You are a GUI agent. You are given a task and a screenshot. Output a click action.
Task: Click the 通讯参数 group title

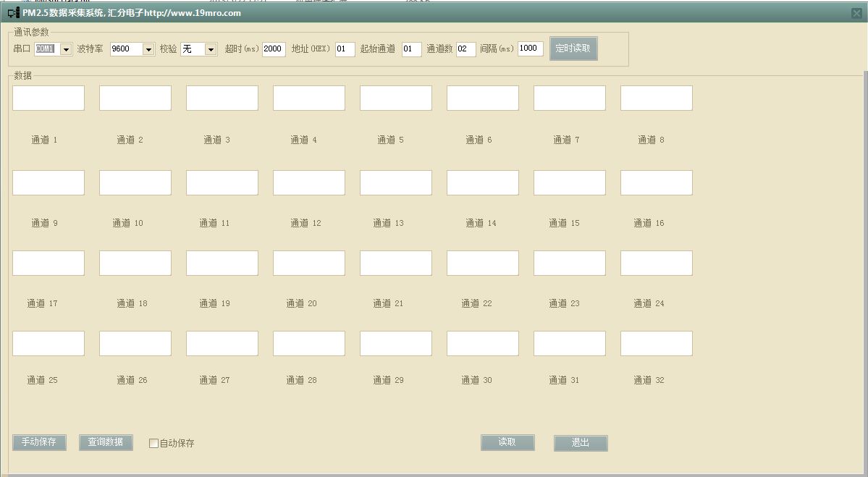(32, 33)
